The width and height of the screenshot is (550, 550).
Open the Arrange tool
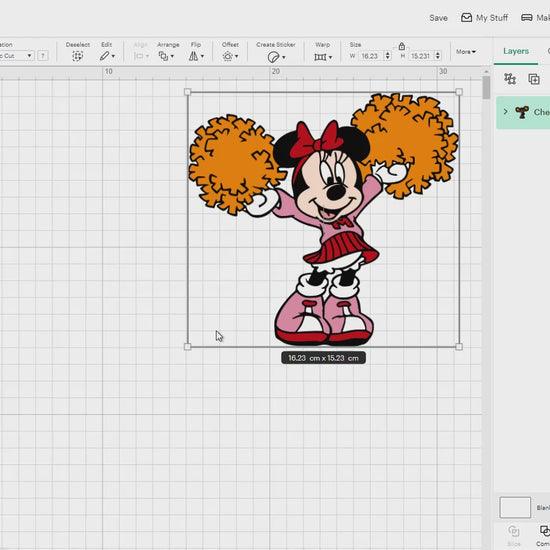(x=163, y=56)
